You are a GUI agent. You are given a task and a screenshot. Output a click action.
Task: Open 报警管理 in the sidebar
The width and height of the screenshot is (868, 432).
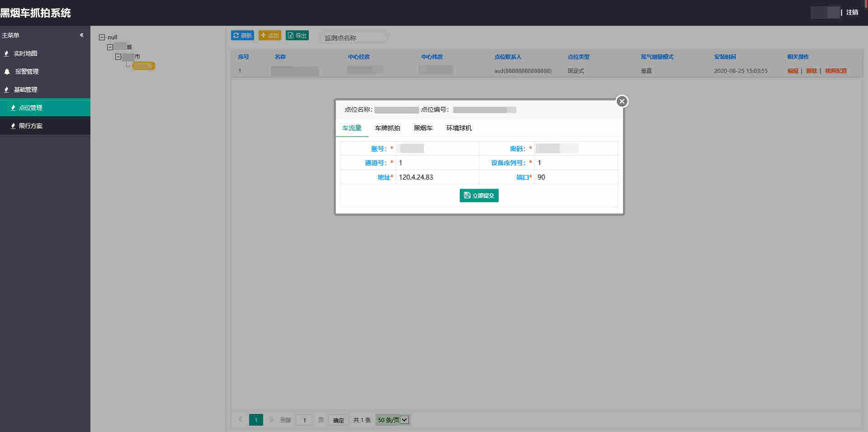[27, 71]
